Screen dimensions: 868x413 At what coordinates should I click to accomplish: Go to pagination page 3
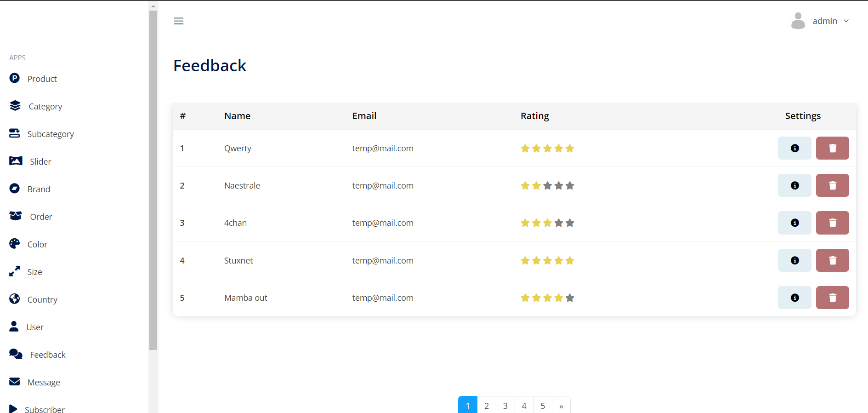click(x=505, y=405)
